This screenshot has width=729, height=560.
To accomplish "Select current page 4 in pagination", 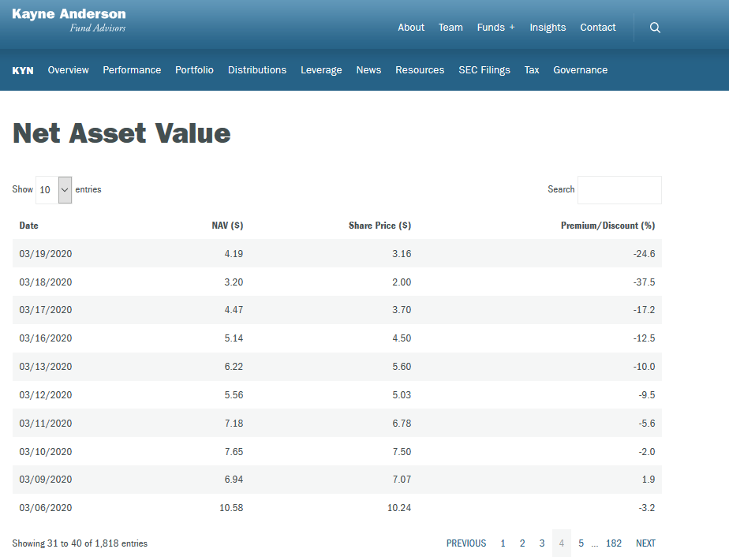I will pyautogui.click(x=562, y=543).
